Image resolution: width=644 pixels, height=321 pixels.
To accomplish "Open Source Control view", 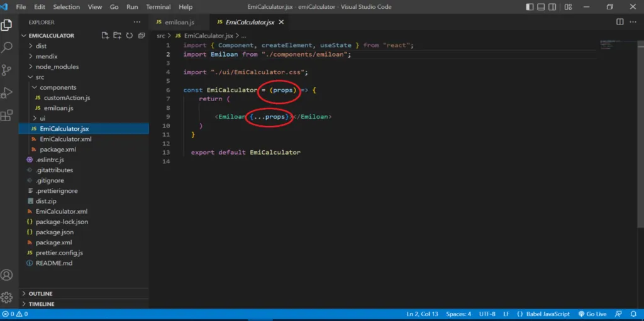I will pos(6,70).
